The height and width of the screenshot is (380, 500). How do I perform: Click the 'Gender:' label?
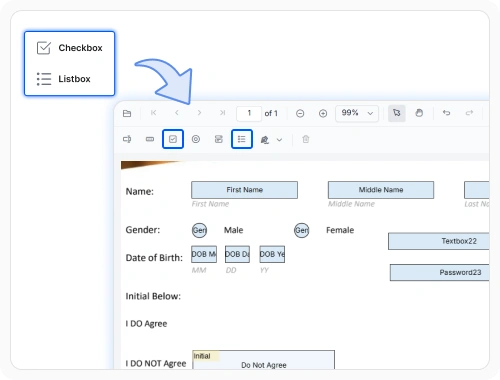[x=143, y=230]
